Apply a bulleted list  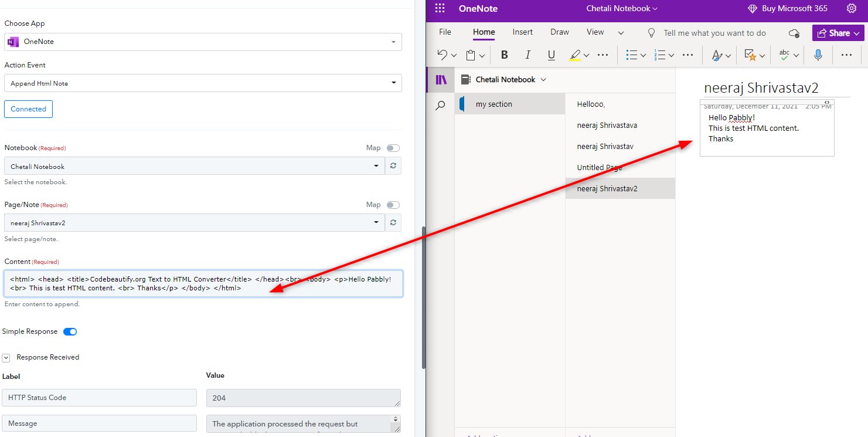631,55
